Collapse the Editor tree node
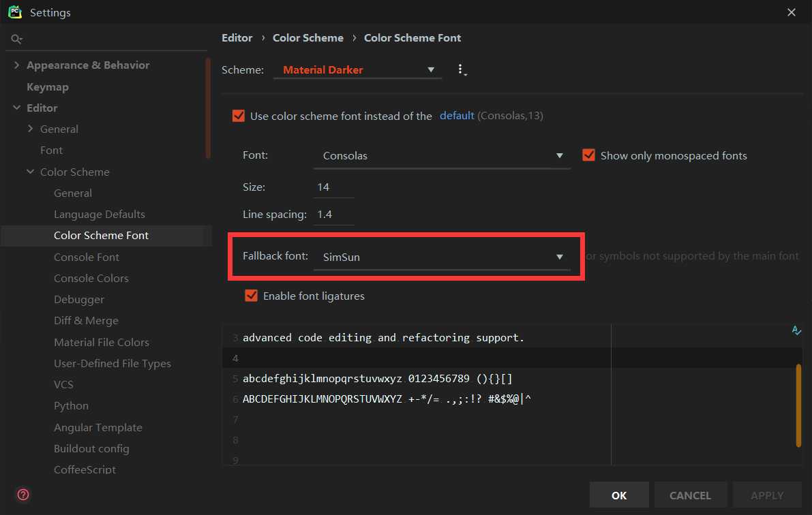 [16, 108]
